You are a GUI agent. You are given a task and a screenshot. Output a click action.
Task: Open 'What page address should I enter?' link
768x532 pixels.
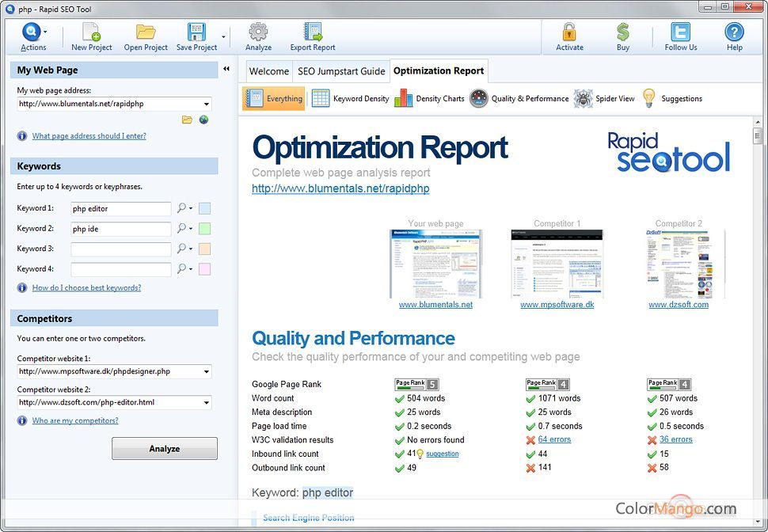tap(89, 136)
